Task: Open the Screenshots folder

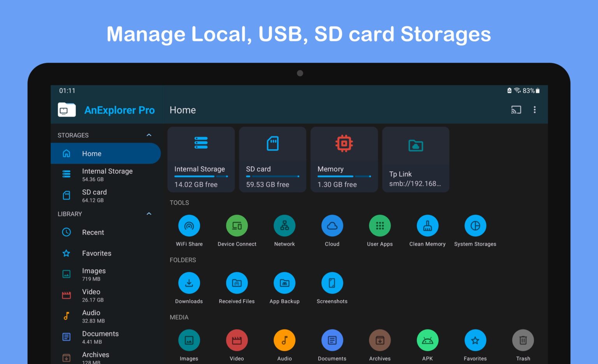Action: [332, 283]
